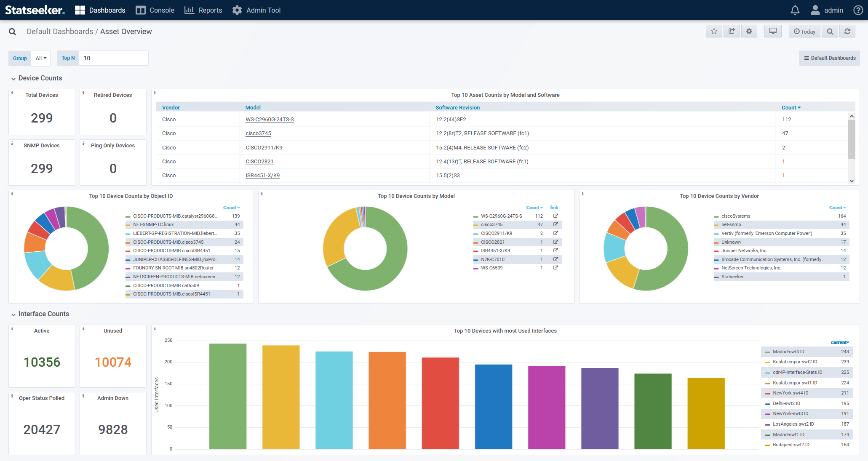The height and width of the screenshot is (461, 868).
Task: Click the refresh dashboard icon
Action: (x=847, y=31)
